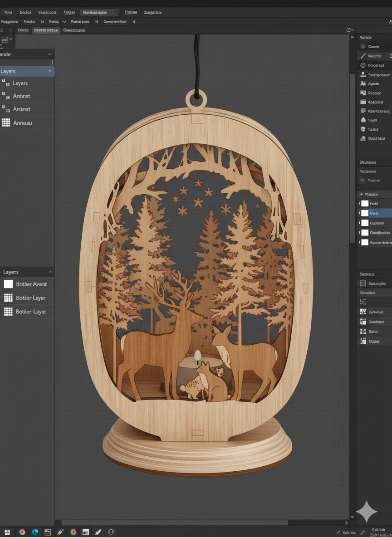Image resolution: width=392 pixels, height=537 pixels.
Task: Click the Cgdet icon at bottom right panel
Action: click(x=363, y=341)
